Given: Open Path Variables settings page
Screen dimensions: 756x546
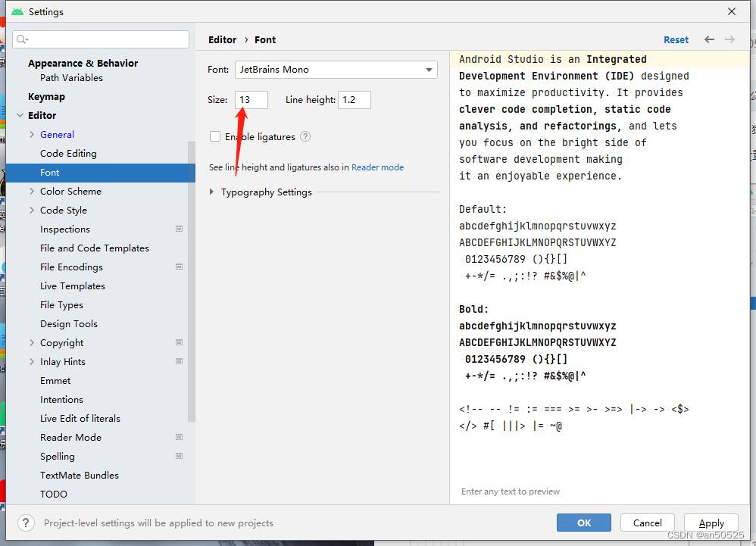Looking at the screenshot, I should [x=71, y=77].
